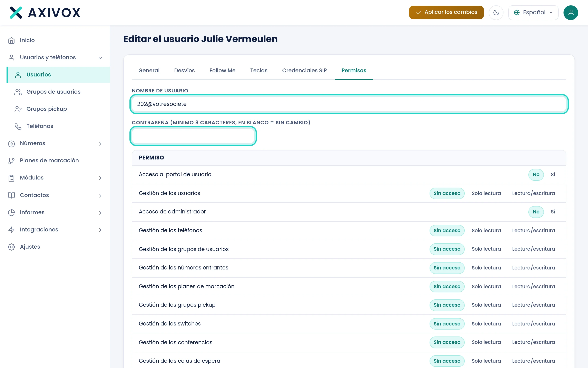Choose Sin acceso for Gestión de los grupos pickup
Viewport: 588px width, 368px height.
(447, 305)
